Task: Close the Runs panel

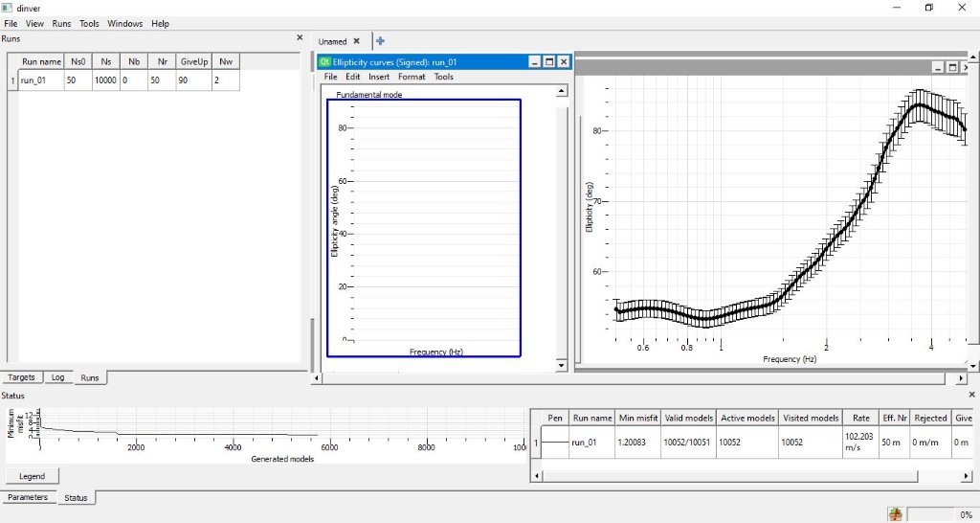Action: coord(300,38)
